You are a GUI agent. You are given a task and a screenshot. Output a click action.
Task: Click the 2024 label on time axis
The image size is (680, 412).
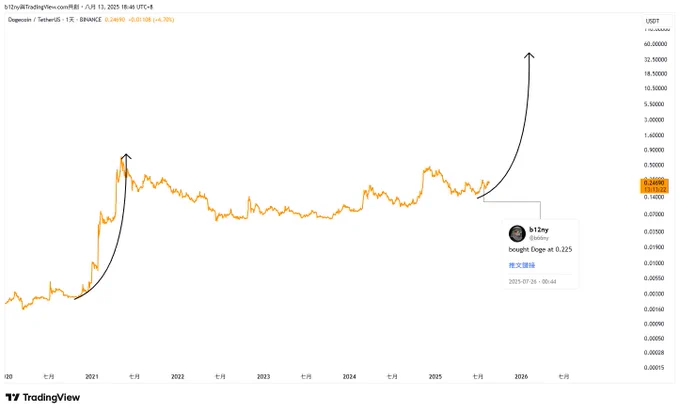pos(349,376)
